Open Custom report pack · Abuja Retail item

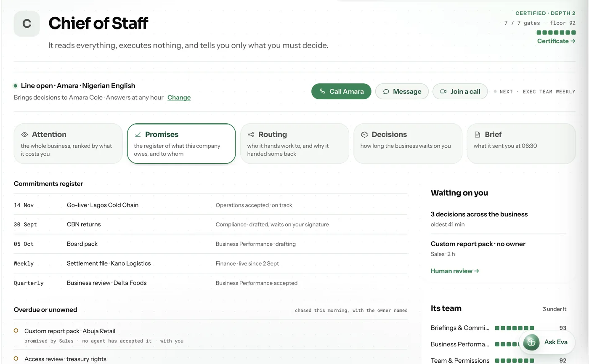tap(210, 335)
